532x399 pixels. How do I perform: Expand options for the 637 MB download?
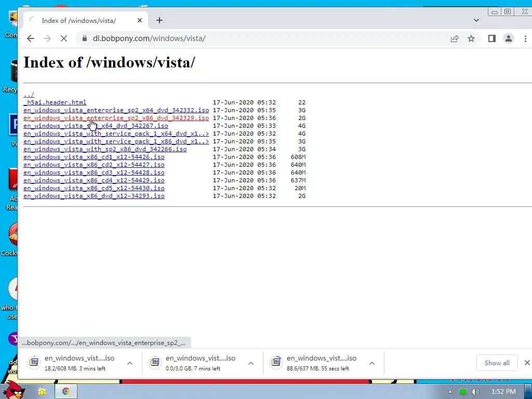372,363
